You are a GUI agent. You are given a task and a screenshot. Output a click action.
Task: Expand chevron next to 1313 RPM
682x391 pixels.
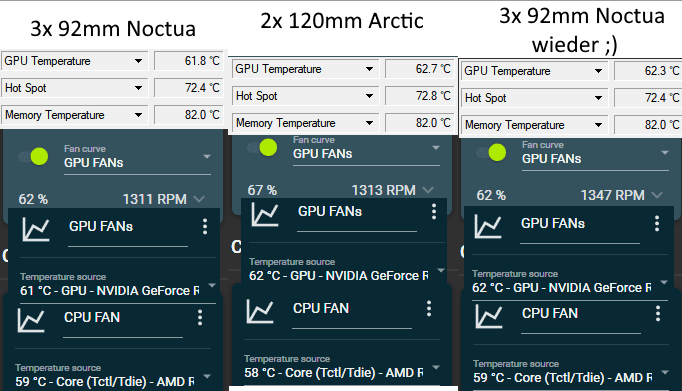click(x=428, y=190)
